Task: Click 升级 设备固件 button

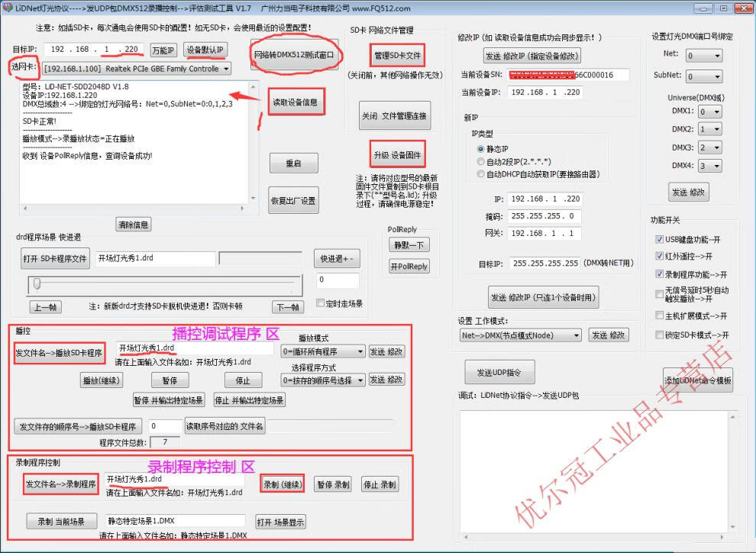Action: pos(397,155)
